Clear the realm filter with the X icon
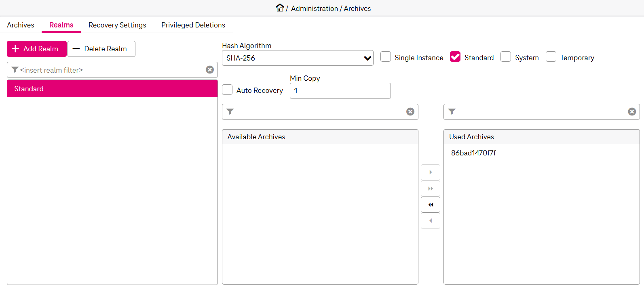644x287 pixels. pos(210,70)
